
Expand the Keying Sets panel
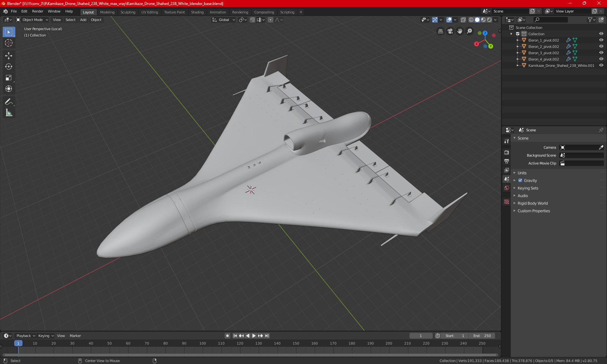[528, 188]
